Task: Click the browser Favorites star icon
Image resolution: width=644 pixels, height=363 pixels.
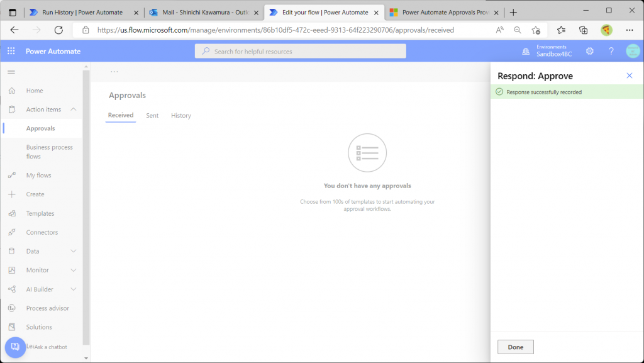Action: coord(561,30)
